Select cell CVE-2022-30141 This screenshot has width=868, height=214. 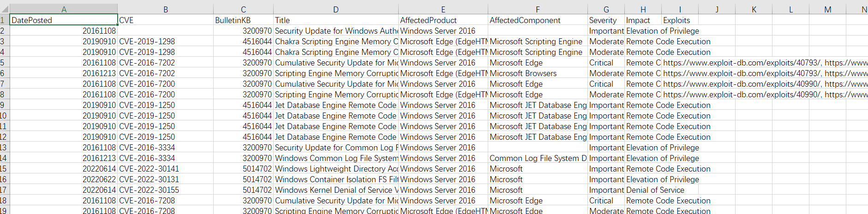coord(165,169)
